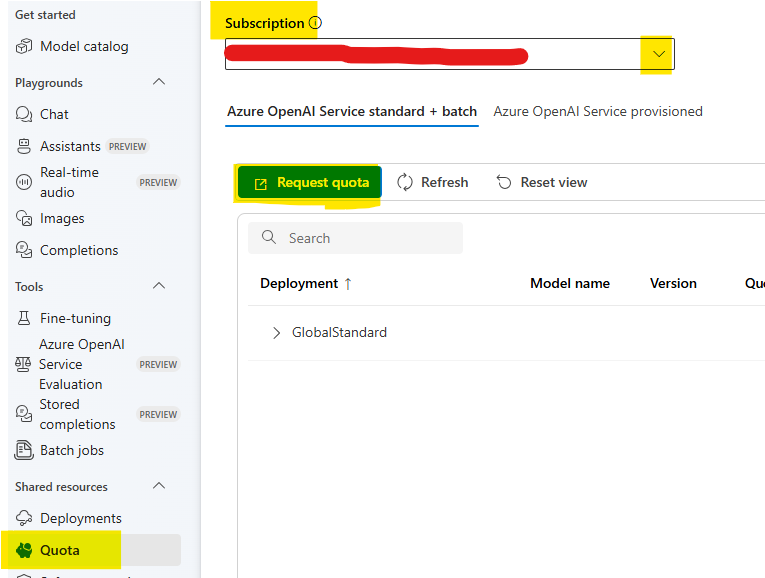Click the Evaluation scales icon
This screenshot has height=578, width=765.
click(x=23, y=364)
